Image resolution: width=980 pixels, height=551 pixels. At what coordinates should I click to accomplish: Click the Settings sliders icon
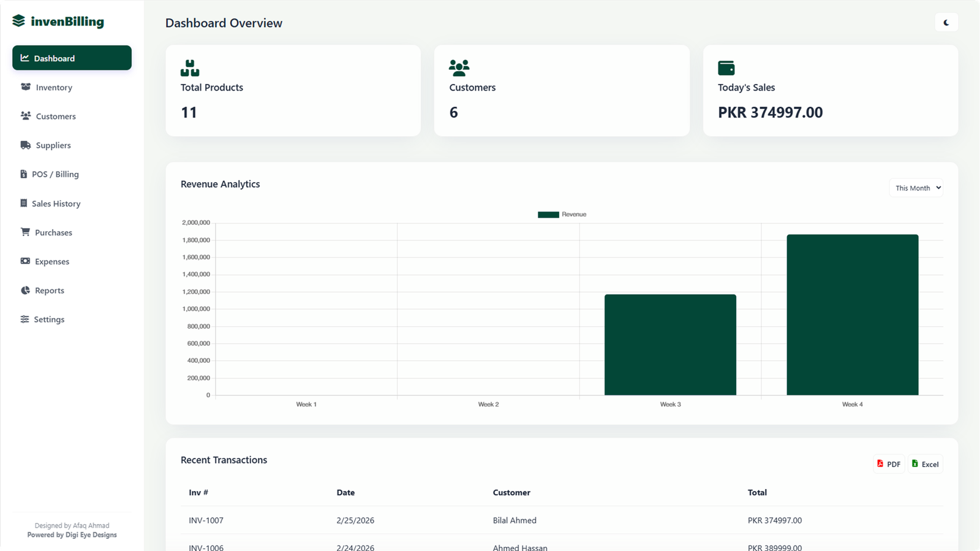tap(24, 319)
